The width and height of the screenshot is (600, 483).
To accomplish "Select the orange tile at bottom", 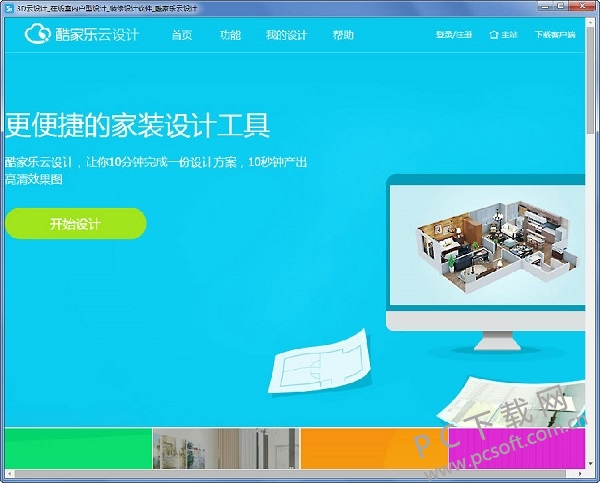I will pos(374,448).
